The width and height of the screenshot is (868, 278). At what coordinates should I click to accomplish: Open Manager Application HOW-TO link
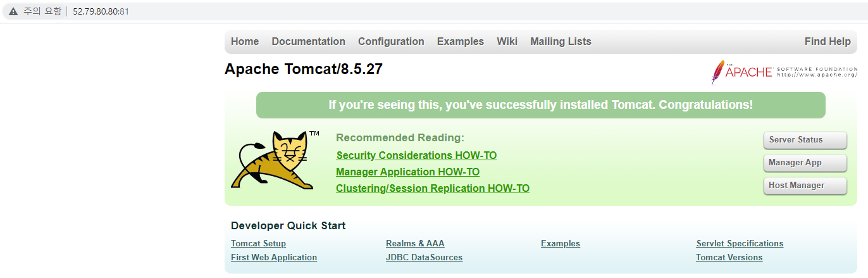coord(407,172)
